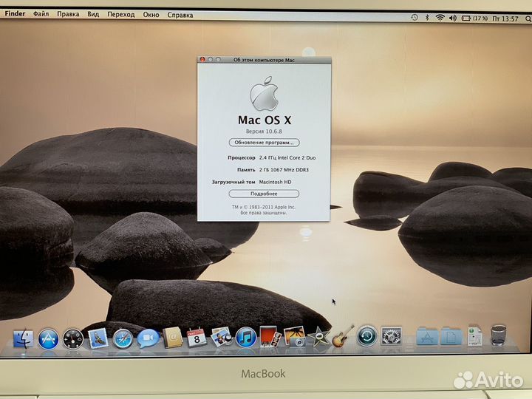Open System Preferences gear icon
Viewport: 532px width, 399px height.
[x=391, y=336]
